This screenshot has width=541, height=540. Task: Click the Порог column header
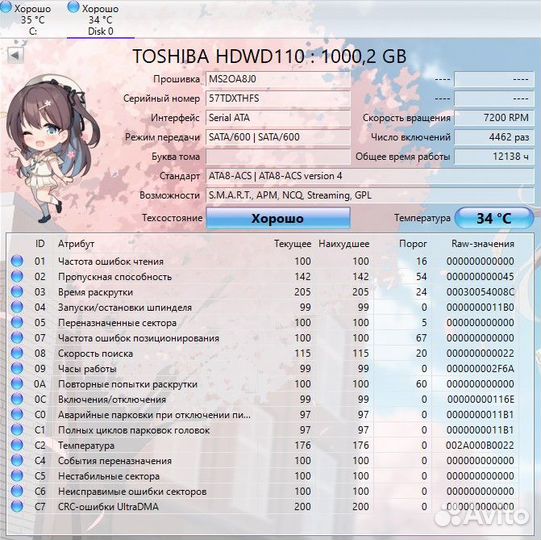pyautogui.click(x=413, y=244)
